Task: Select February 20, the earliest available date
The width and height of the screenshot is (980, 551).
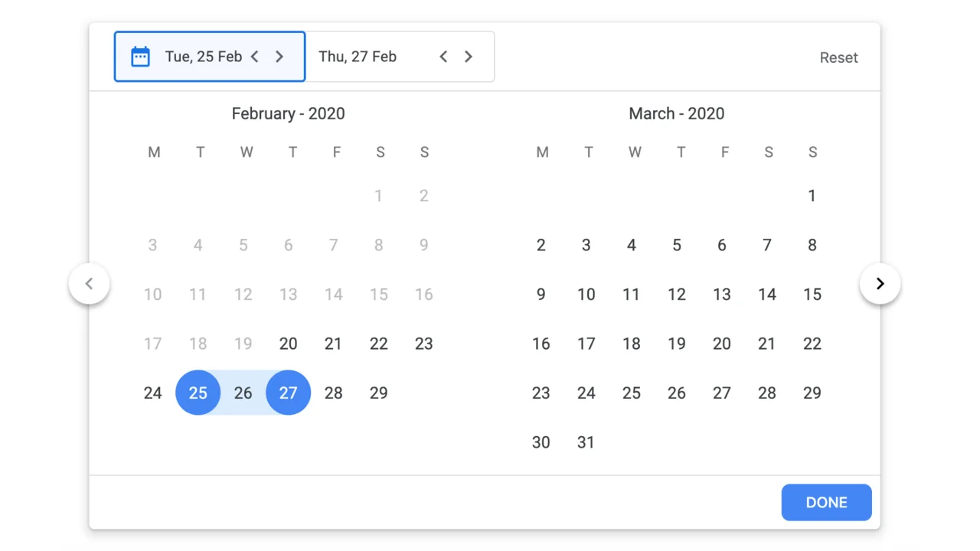Action: click(x=288, y=344)
